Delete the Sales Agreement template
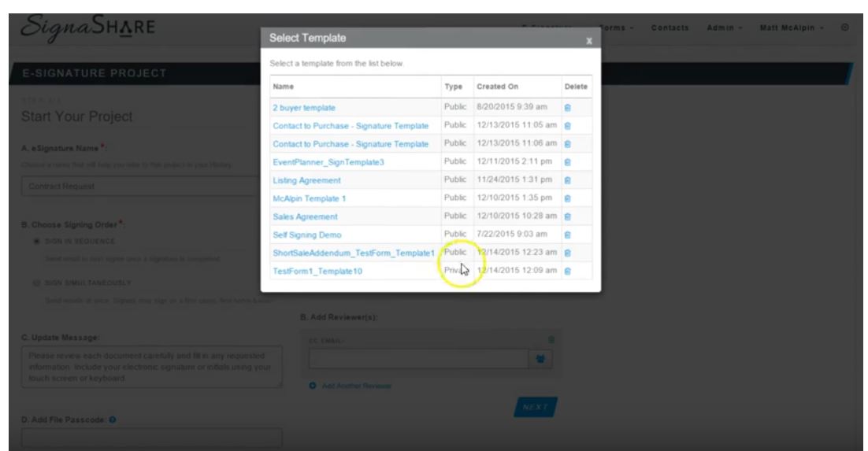 click(x=567, y=217)
